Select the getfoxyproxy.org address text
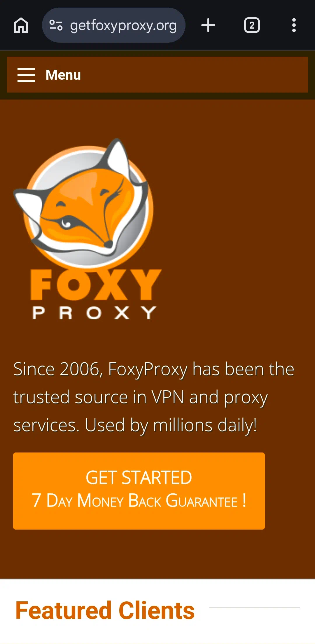Screen dimensions: 315x644 tap(123, 26)
